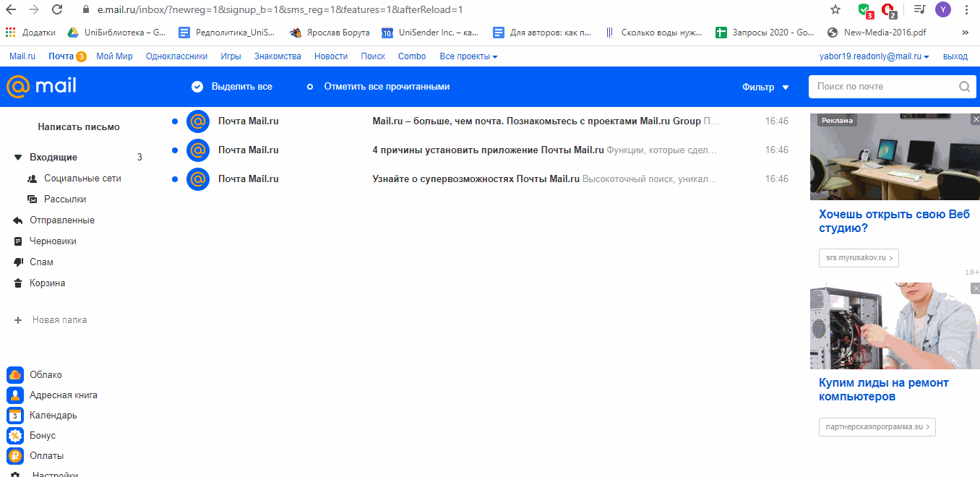Close the top advertisement with X
The height and width of the screenshot is (477, 980).
975,119
